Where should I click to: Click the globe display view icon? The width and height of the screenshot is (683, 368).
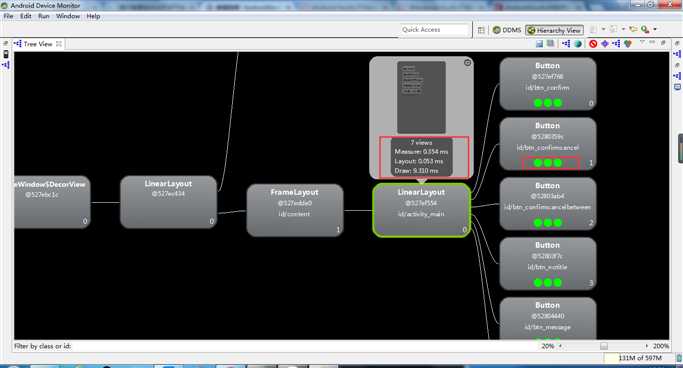578,44
